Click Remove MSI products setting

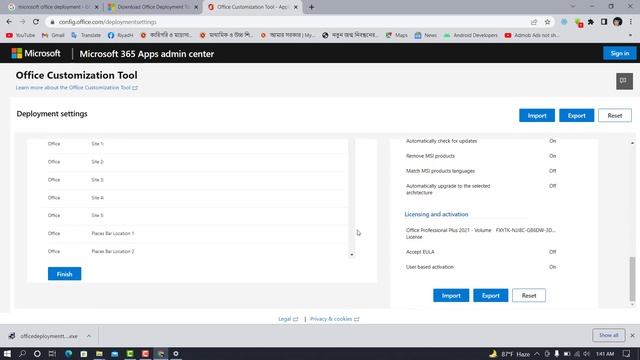[x=481, y=156]
